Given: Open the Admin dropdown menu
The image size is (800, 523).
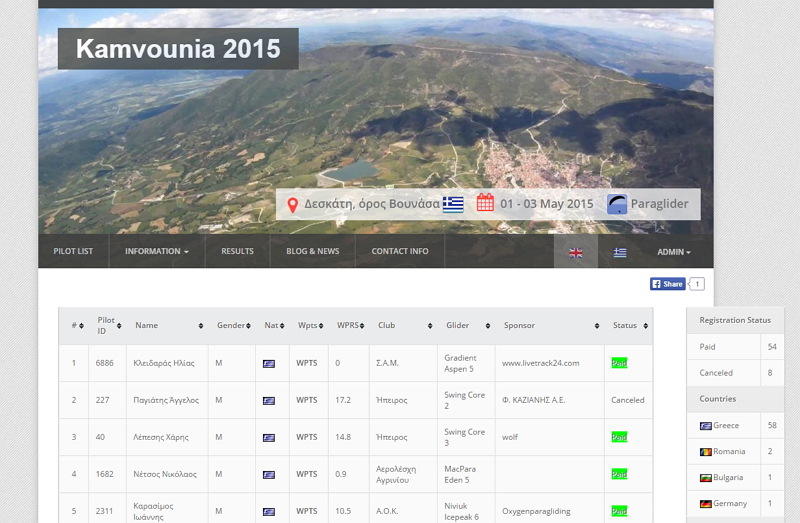Looking at the screenshot, I should [673, 252].
